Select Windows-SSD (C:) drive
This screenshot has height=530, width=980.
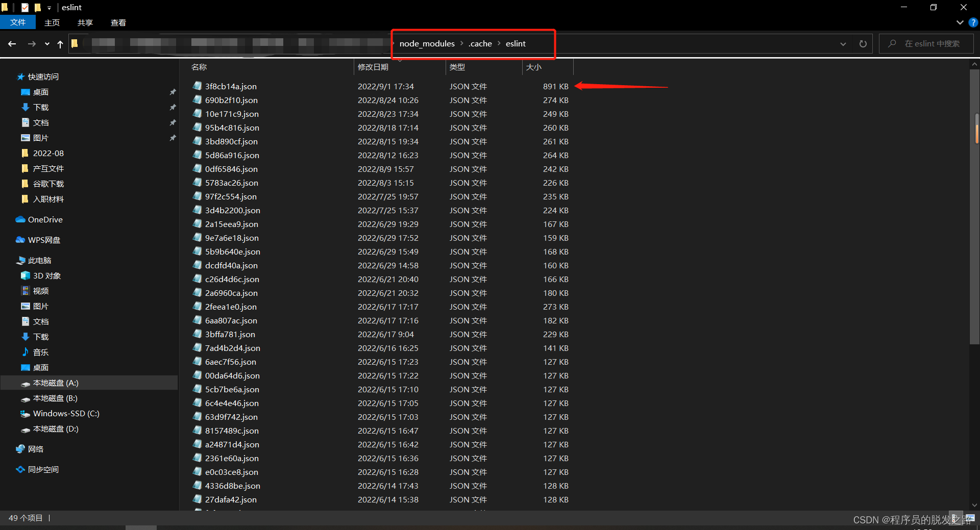pos(66,414)
